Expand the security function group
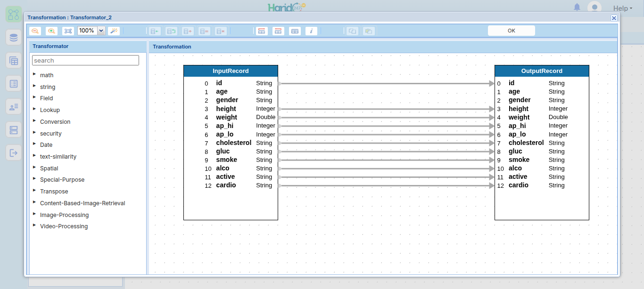 point(35,133)
